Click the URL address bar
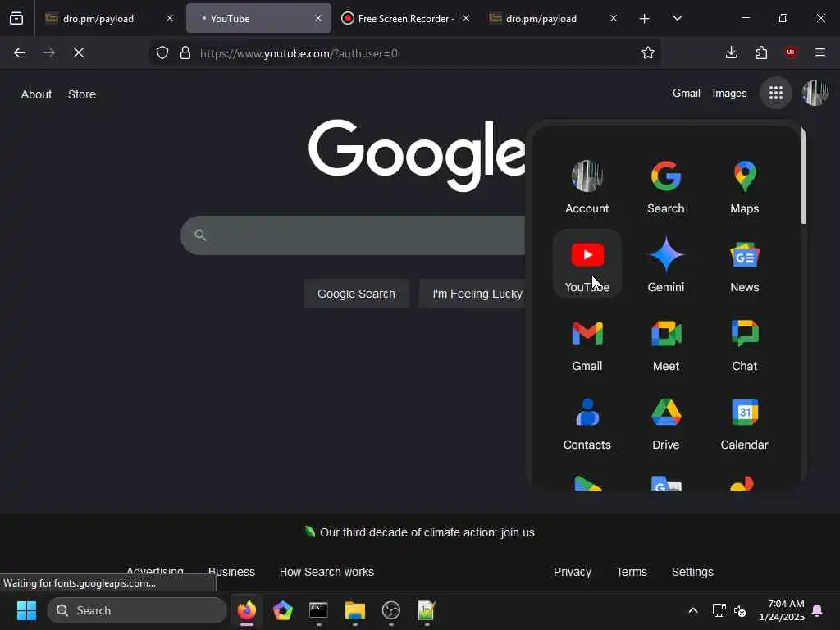This screenshot has height=630, width=840. [407, 53]
